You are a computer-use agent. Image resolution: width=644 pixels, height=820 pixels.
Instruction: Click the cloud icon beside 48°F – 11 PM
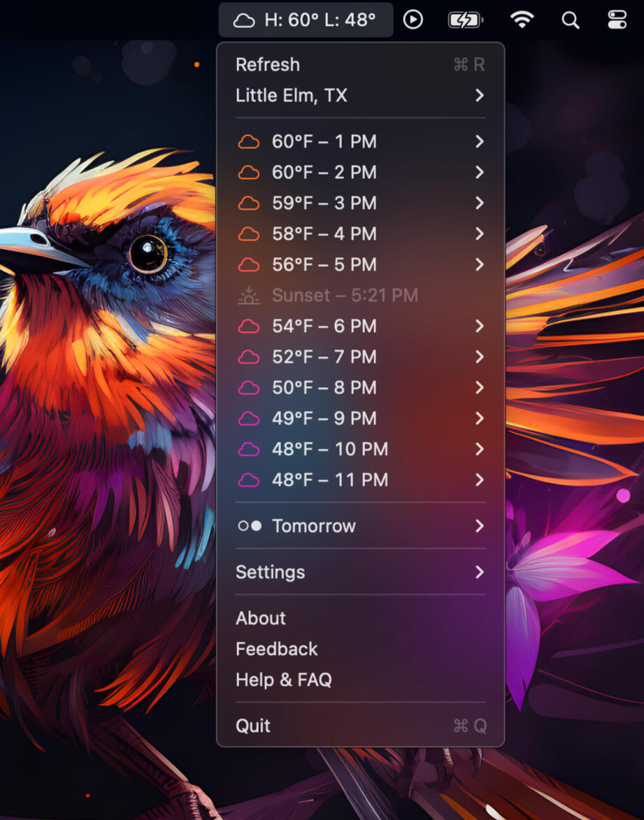click(249, 480)
